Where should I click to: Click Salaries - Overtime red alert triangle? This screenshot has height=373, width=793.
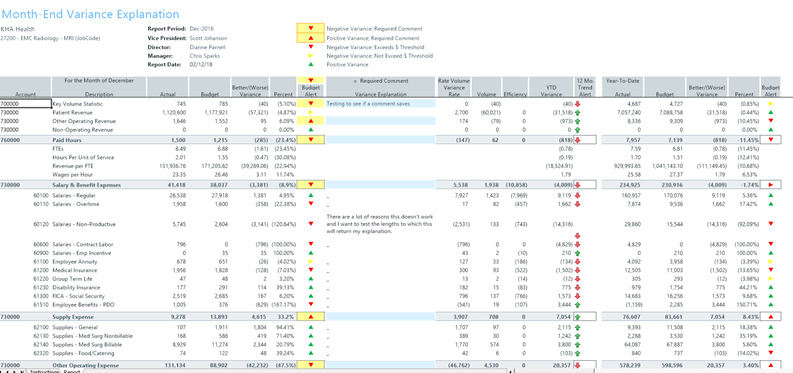pyautogui.click(x=311, y=204)
